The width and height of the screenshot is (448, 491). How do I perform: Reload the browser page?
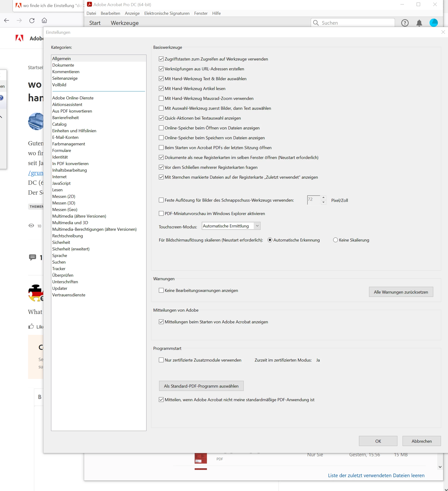point(32,20)
